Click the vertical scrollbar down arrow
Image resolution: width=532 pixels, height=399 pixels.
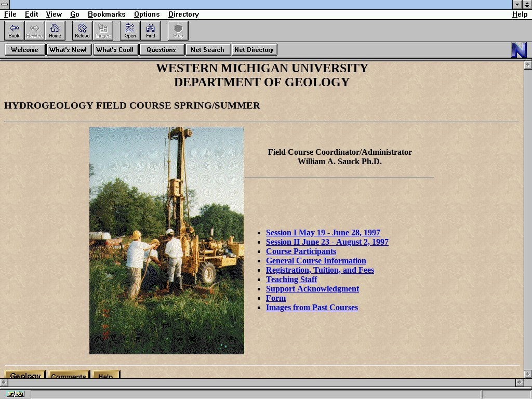pos(527,374)
